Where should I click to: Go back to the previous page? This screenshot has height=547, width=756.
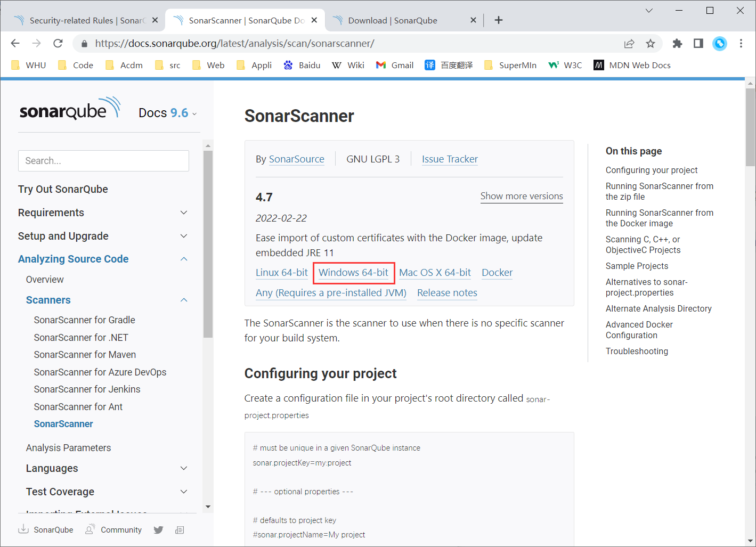(15, 44)
